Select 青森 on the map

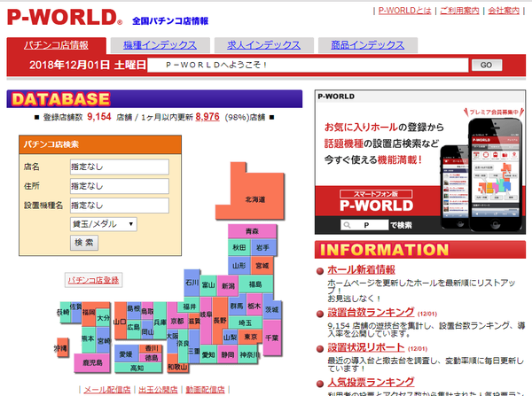point(252,231)
